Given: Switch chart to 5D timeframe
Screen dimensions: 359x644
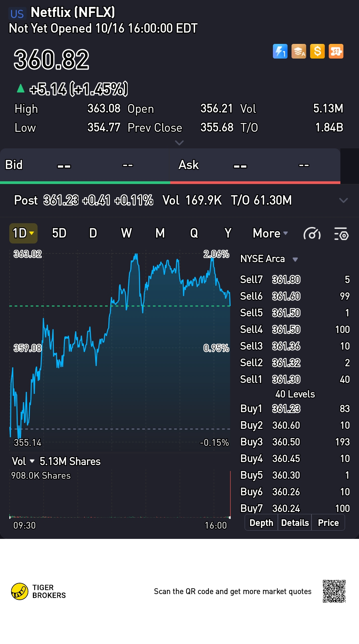Looking at the screenshot, I should coord(59,234).
